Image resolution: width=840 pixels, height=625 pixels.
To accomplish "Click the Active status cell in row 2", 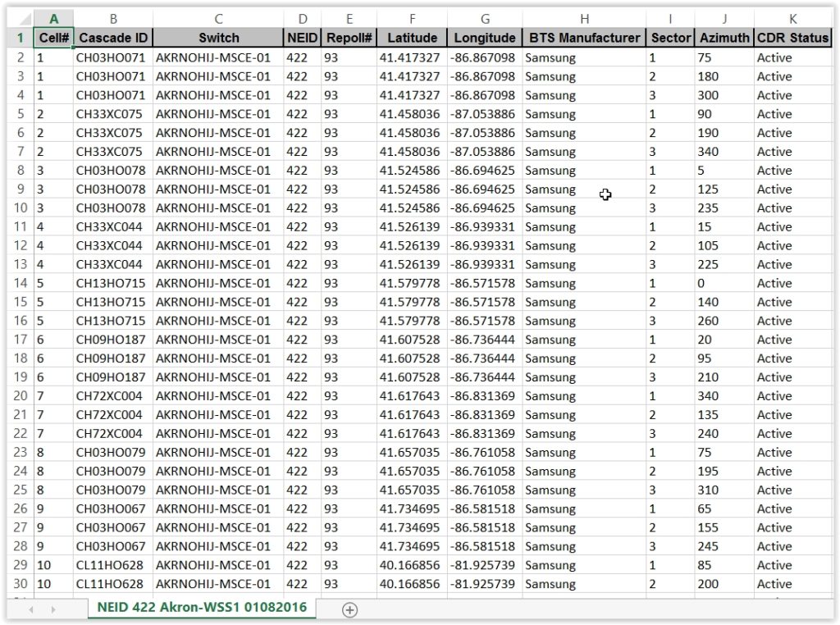I will point(774,57).
